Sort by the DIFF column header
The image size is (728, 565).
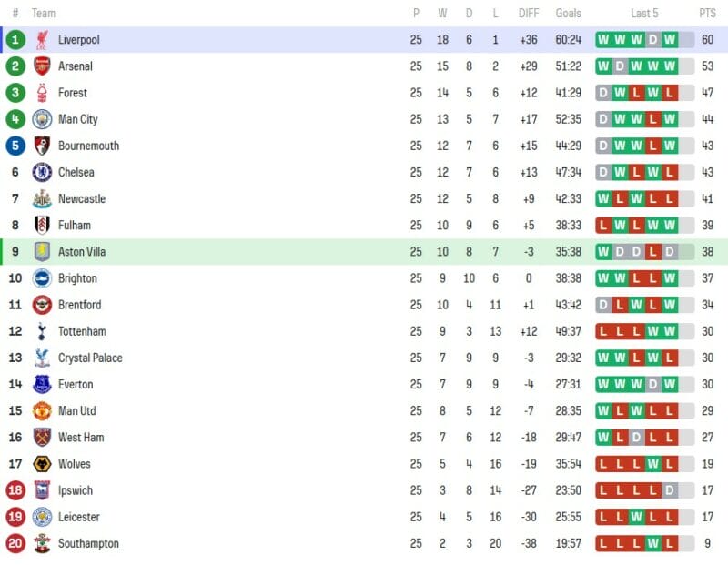[x=528, y=14]
